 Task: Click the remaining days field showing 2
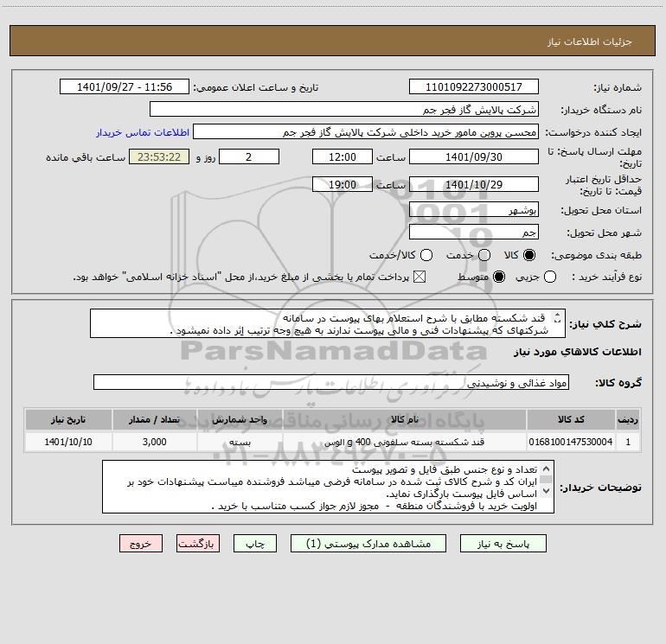[x=249, y=156]
